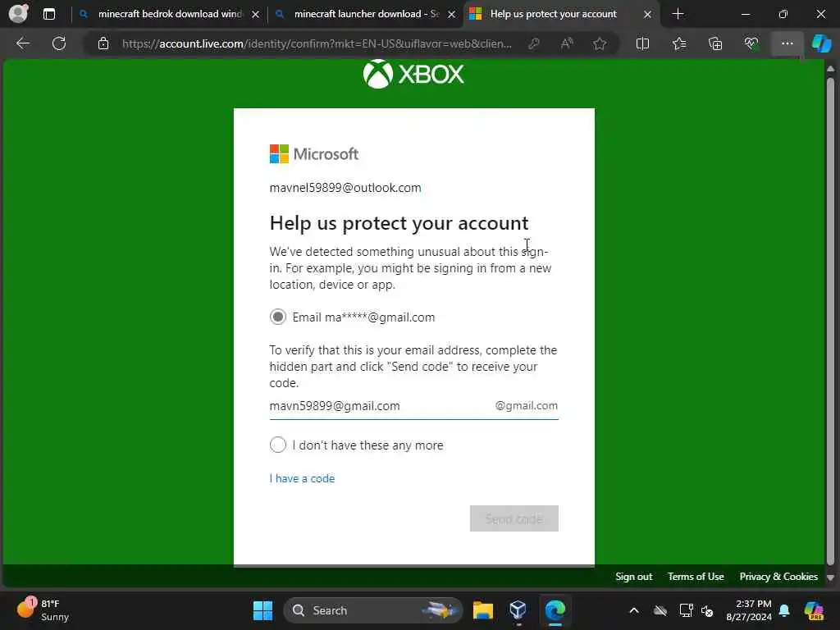Open the Windows Start menu
This screenshot has height=630, width=840.
pyautogui.click(x=262, y=610)
